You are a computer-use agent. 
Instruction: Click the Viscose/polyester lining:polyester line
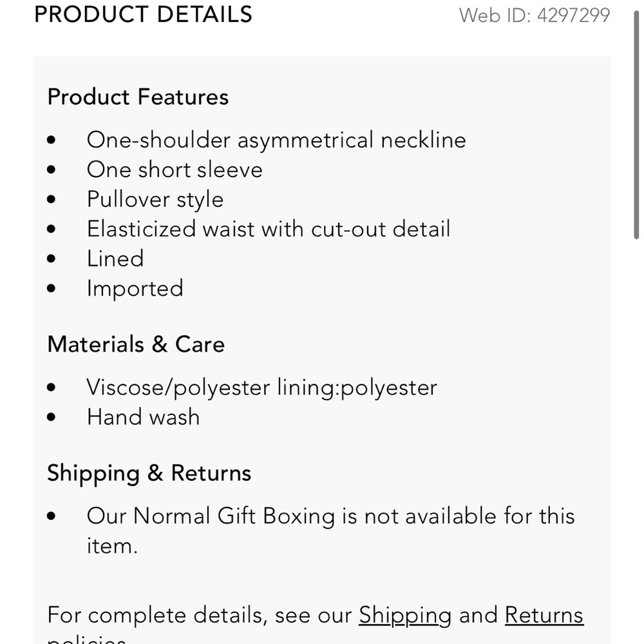point(261,387)
